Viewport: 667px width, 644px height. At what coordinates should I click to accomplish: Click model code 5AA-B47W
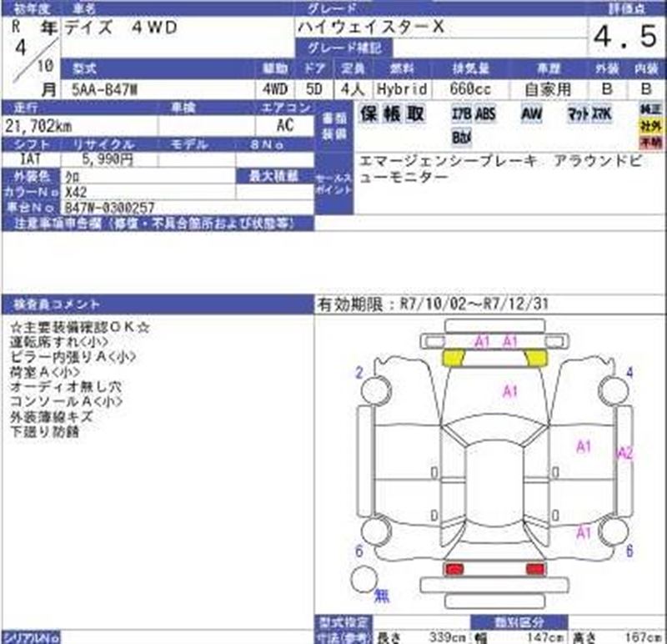105,89
